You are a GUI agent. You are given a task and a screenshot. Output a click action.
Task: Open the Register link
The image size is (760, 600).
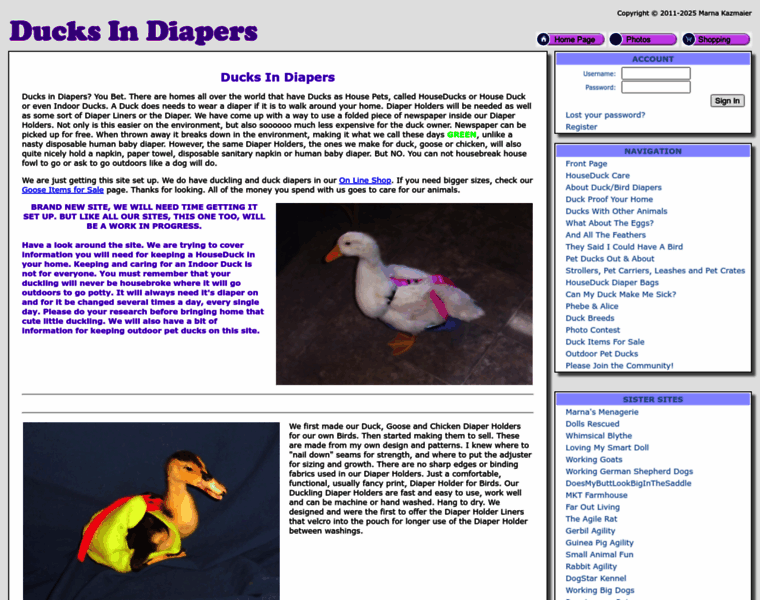(581, 127)
